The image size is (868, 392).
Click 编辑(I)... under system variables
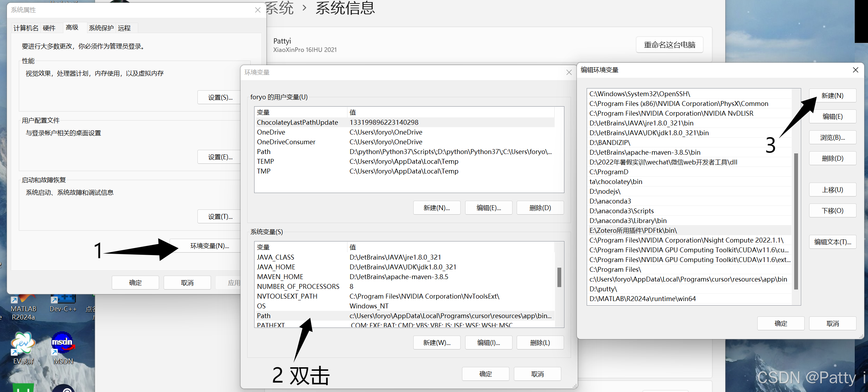click(488, 343)
